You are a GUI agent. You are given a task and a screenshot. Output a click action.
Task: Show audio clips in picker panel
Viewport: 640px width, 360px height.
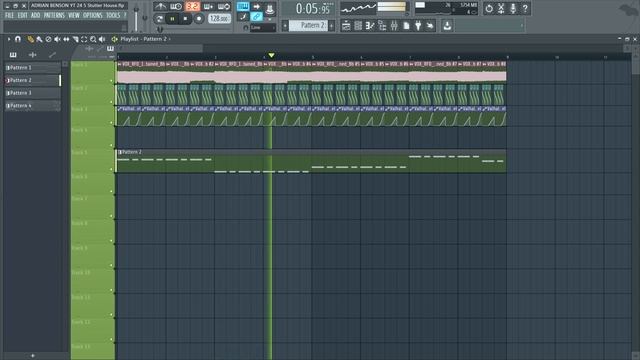pos(33,55)
